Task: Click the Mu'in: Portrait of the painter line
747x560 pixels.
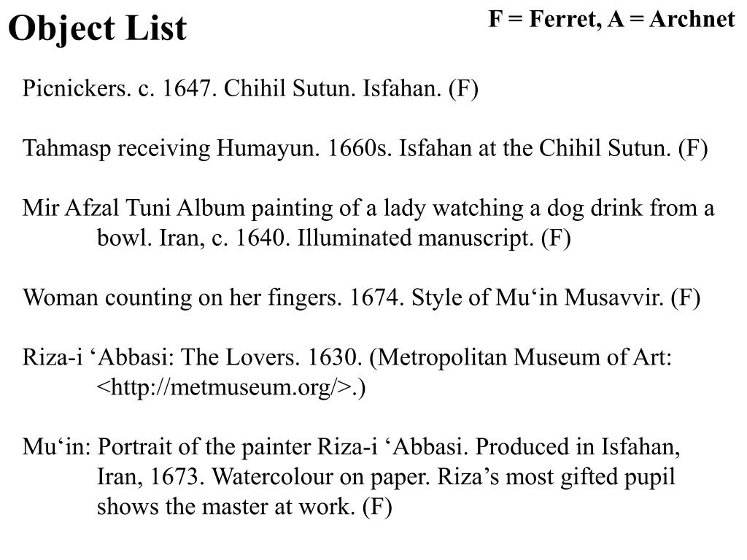Action: point(351,447)
